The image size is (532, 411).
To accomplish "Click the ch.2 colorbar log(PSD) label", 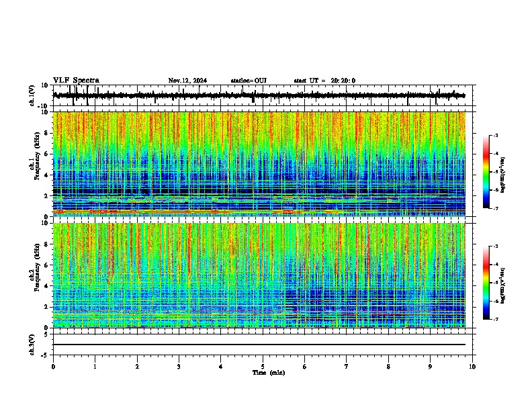I will coord(503,285).
